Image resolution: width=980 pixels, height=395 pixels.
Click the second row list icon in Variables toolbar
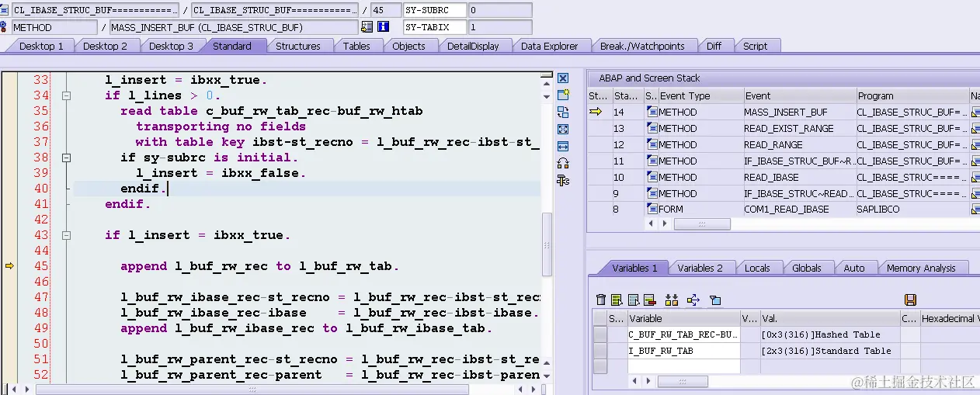pos(634,300)
